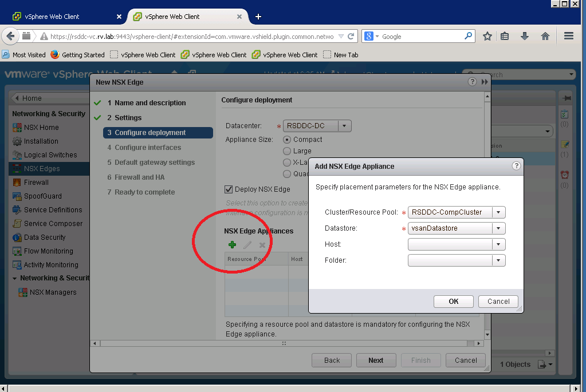Open the Firefox hamburger menu

(x=569, y=36)
